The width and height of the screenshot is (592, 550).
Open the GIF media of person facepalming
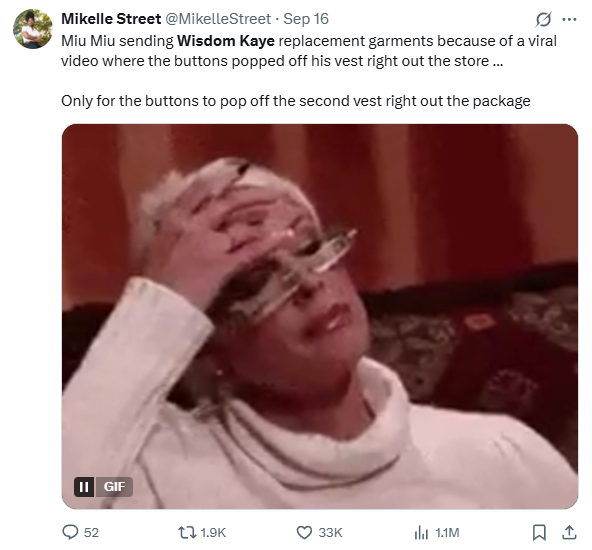320,316
